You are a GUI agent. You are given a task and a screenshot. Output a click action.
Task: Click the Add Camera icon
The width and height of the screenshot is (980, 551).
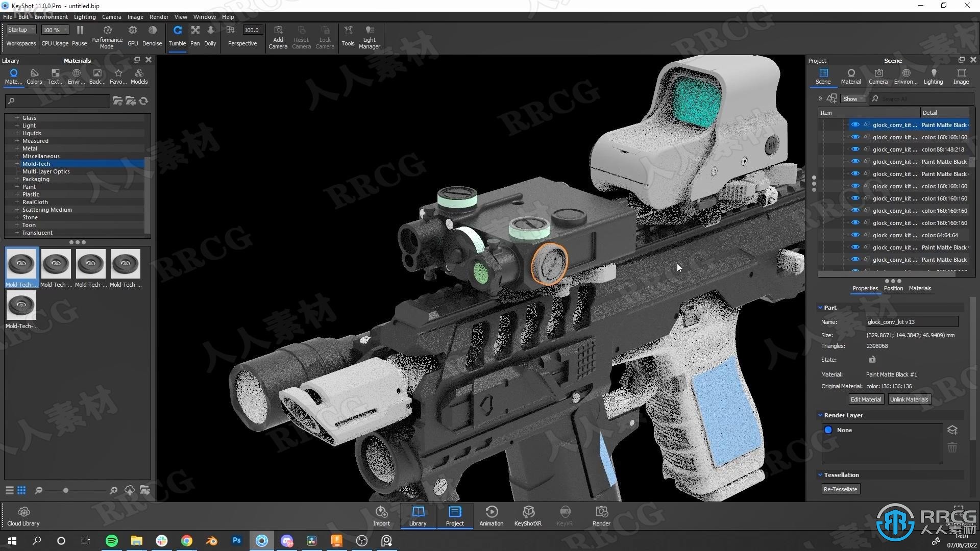[x=278, y=36]
